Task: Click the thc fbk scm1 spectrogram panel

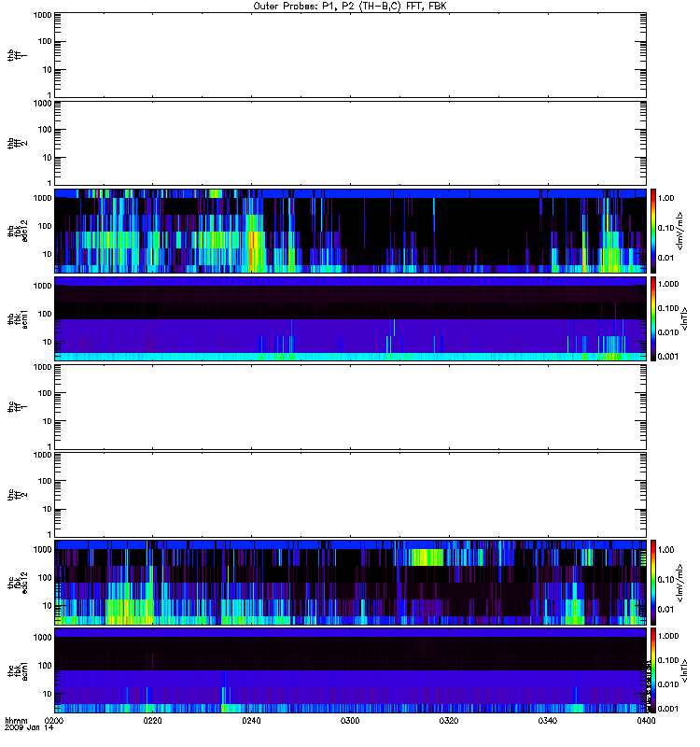Action: [x=351, y=670]
